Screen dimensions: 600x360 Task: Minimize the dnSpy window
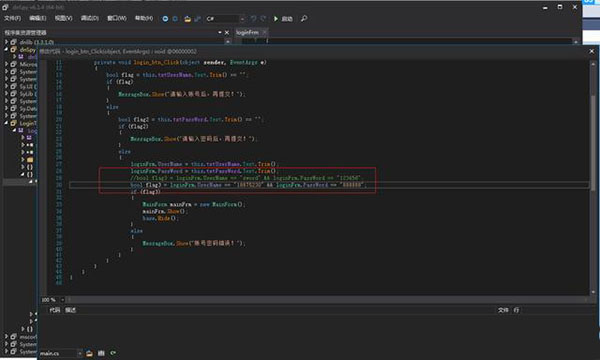pos(545,7)
